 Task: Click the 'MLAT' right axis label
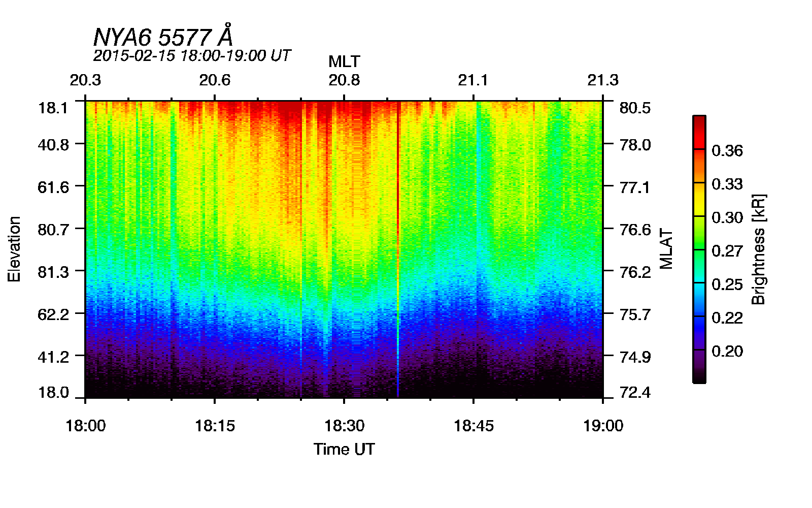click(666, 249)
